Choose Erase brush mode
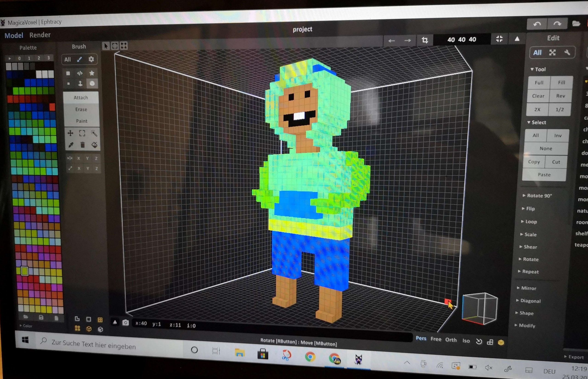The width and height of the screenshot is (588, 379). (81, 109)
